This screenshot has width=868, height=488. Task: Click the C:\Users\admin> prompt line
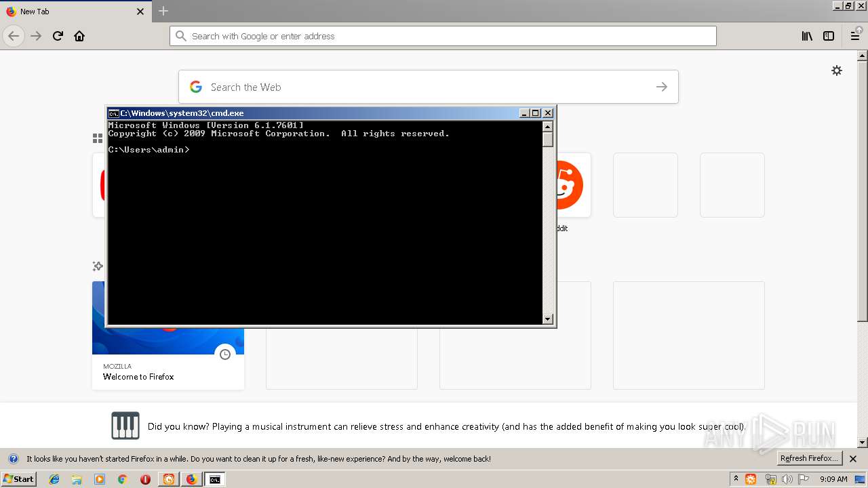pyautogui.click(x=149, y=150)
